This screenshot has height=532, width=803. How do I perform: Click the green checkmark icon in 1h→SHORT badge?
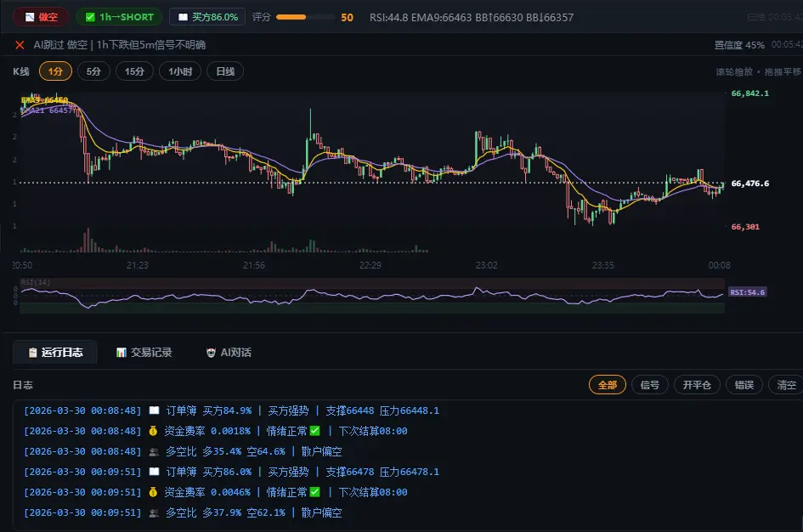[x=90, y=17]
